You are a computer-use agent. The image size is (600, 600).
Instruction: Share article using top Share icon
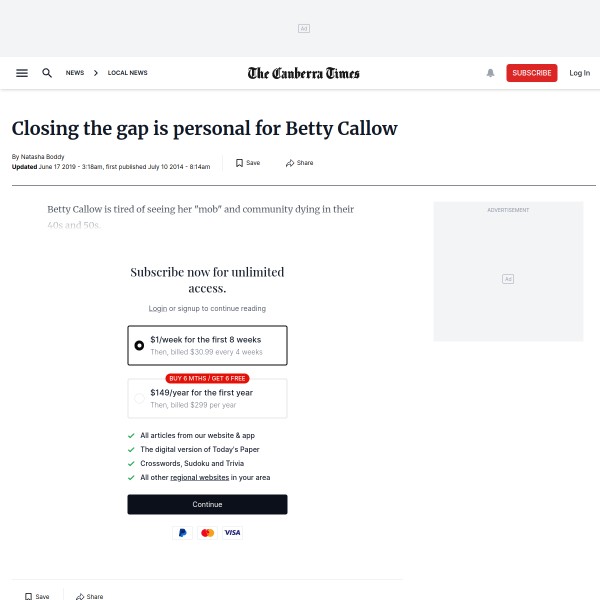coord(290,163)
